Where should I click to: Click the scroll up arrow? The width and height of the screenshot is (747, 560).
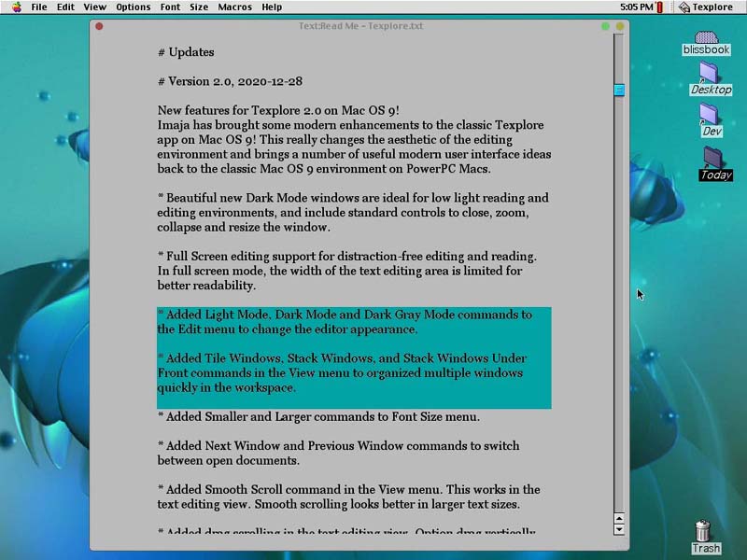(619, 519)
